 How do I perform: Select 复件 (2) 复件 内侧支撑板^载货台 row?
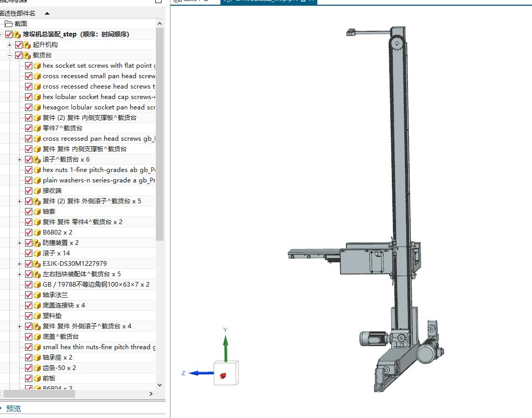pyautogui.click(x=90, y=118)
